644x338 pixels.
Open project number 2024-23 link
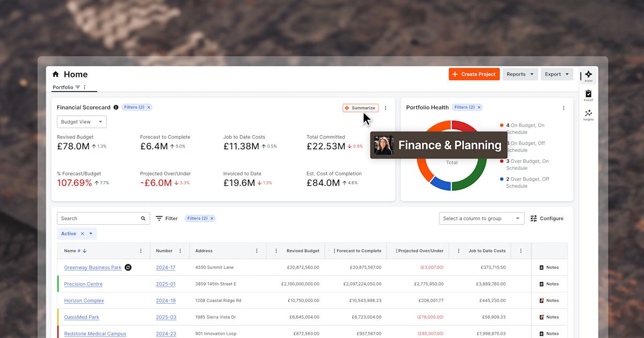pyautogui.click(x=166, y=334)
